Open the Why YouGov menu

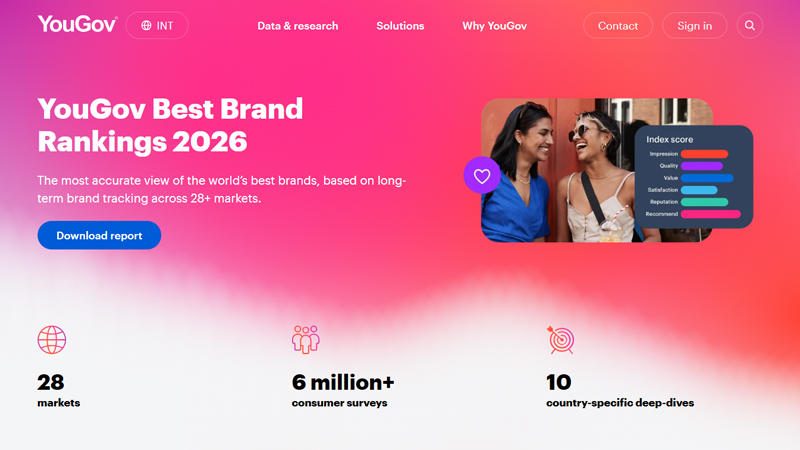point(494,26)
